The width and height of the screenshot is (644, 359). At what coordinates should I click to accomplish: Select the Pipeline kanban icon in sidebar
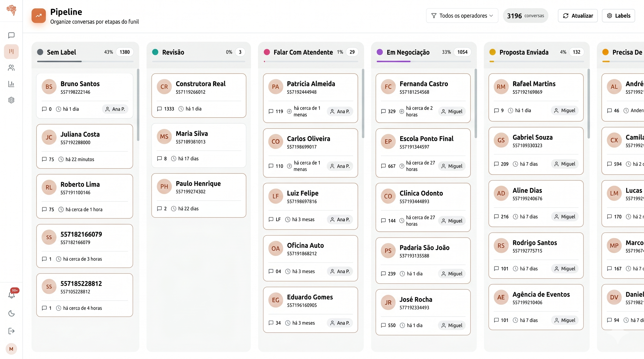click(x=11, y=51)
